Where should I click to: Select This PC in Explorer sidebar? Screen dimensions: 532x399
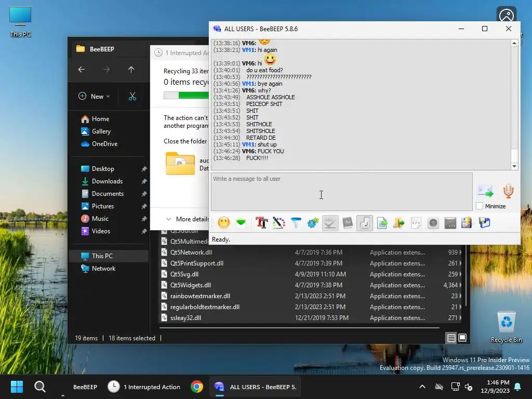coord(109,256)
